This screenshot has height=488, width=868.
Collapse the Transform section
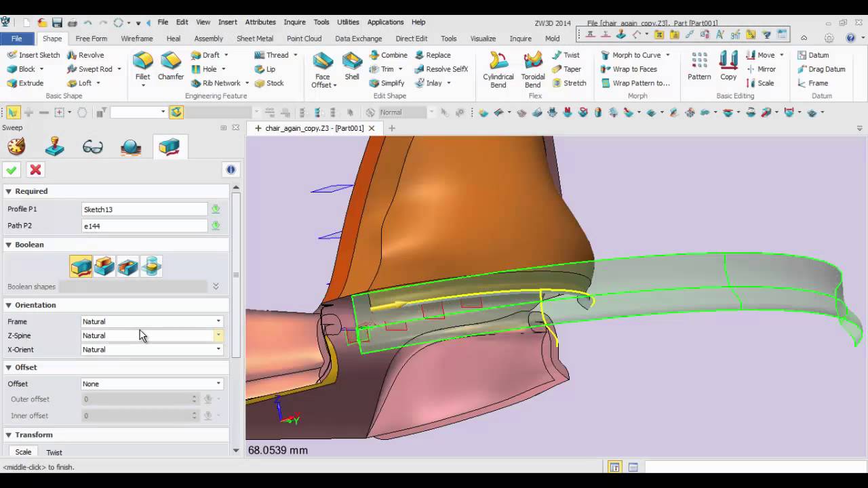point(9,435)
